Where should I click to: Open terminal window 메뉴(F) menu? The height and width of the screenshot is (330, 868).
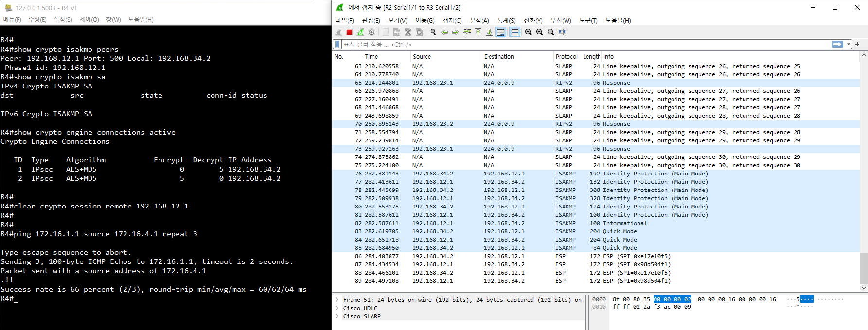pos(12,19)
